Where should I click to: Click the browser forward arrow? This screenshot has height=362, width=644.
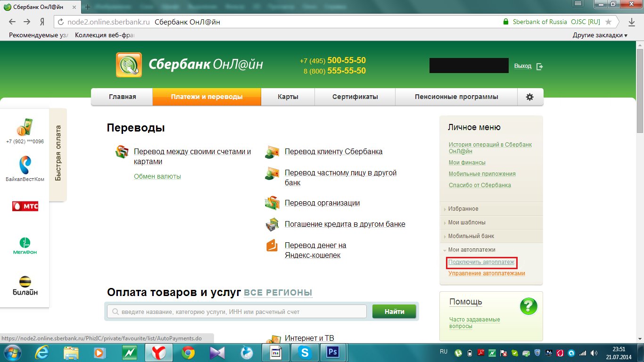coord(27,22)
